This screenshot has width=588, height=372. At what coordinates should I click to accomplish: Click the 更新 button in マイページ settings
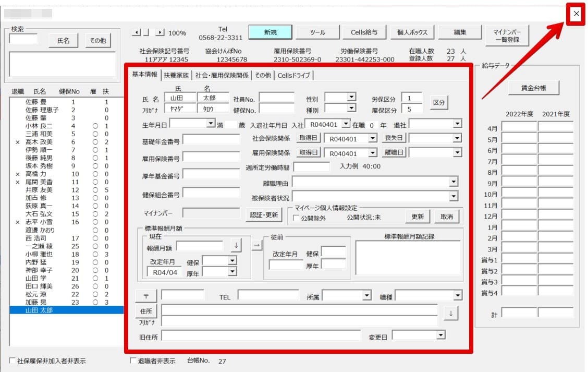coord(418,217)
